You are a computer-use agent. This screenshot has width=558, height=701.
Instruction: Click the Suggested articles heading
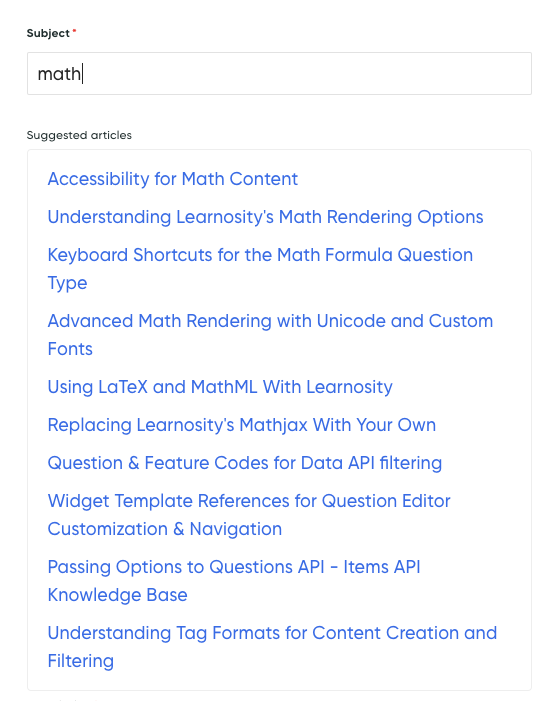[79, 135]
